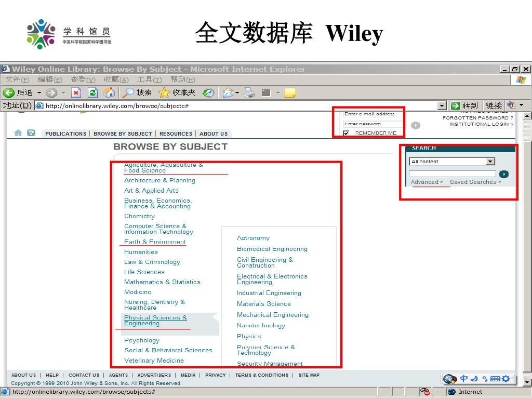Screen dimensions: 532x399
Task: Click the yellow note toolbar icon
Action: [290, 92]
